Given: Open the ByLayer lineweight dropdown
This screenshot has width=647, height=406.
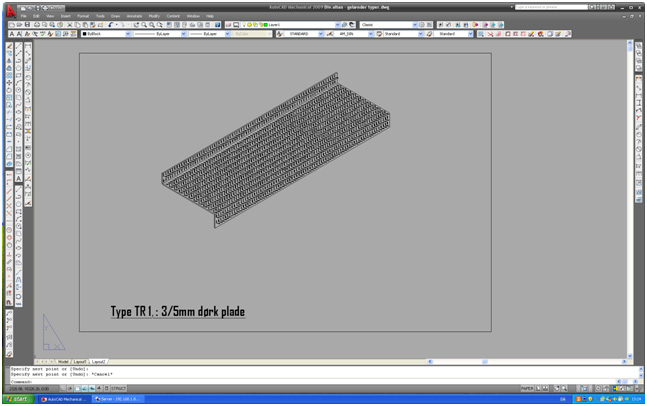Looking at the screenshot, I should 227,34.
